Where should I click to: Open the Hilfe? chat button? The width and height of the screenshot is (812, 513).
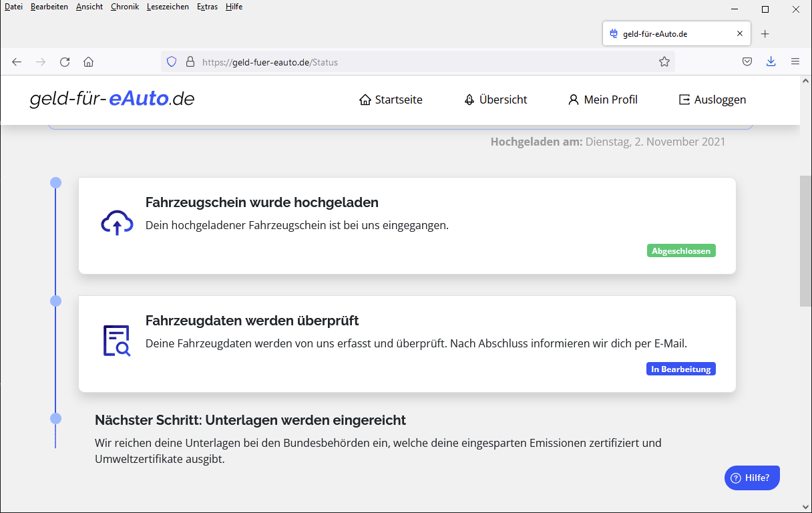pos(752,478)
